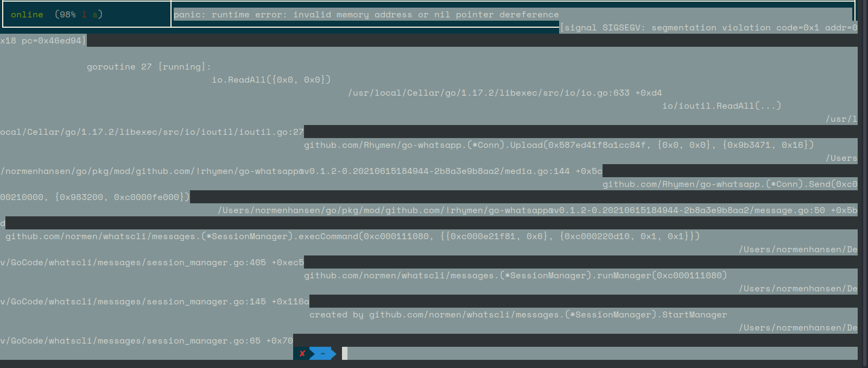Click the 'io.go:633 +0xd4' path line
Screen dimensions: 868x368
point(505,93)
